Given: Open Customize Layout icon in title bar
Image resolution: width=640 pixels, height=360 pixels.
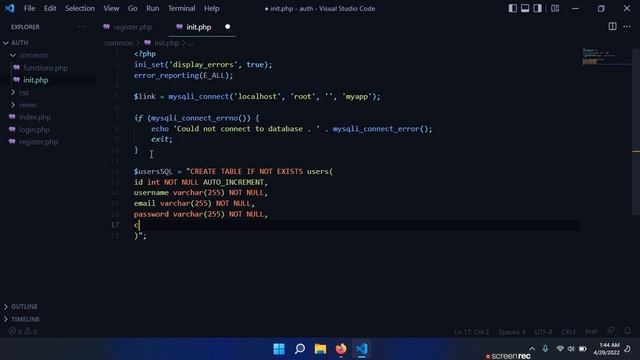Looking at the screenshot, I should click(x=555, y=8).
